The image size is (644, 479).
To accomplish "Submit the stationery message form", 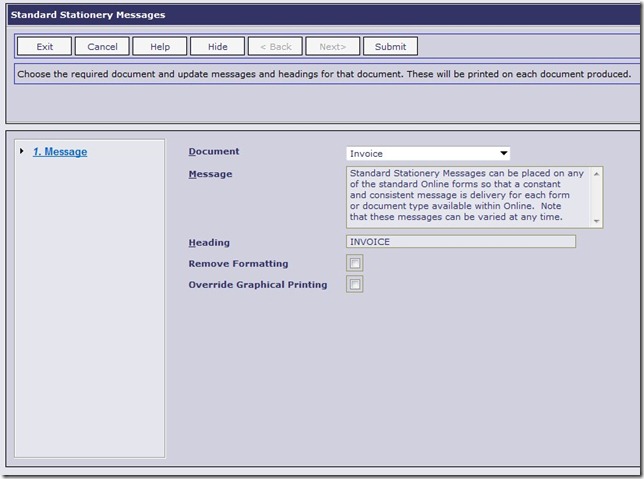I will pyautogui.click(x=390, y=47).
